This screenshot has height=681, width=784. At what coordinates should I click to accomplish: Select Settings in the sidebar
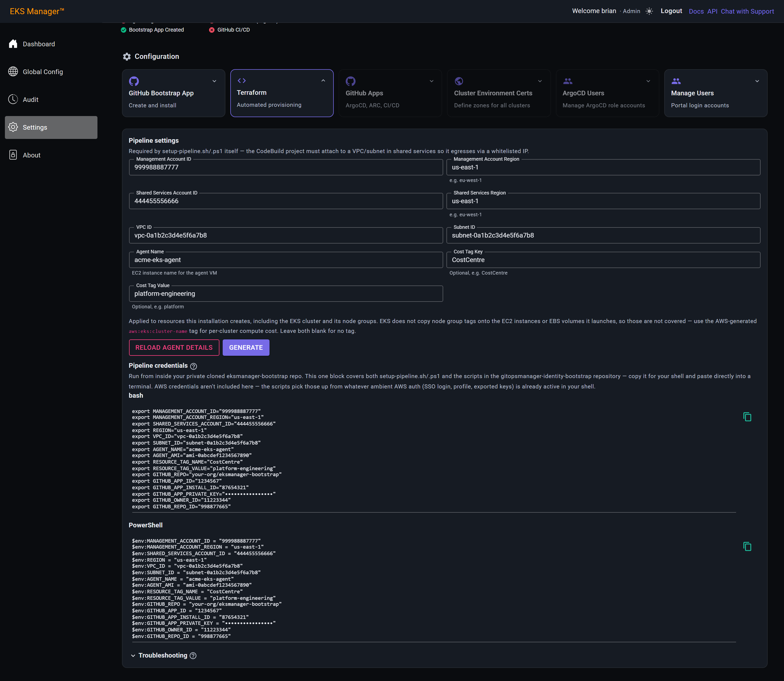[x=51, y=127]
